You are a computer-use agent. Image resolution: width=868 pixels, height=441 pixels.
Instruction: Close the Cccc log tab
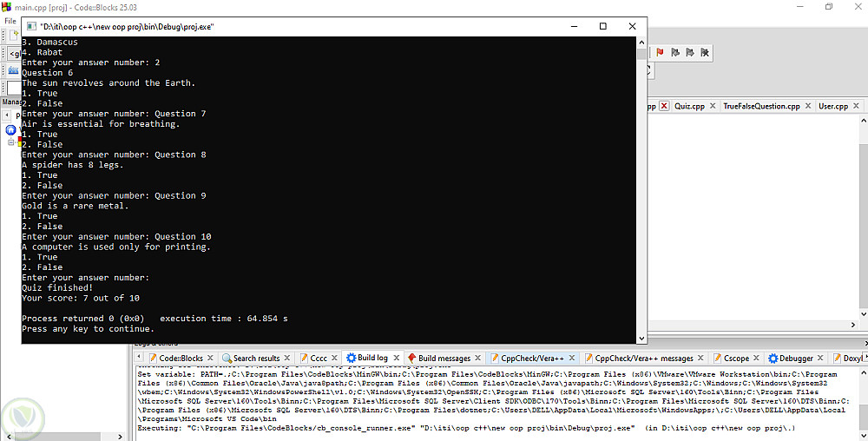coord(334,358)
